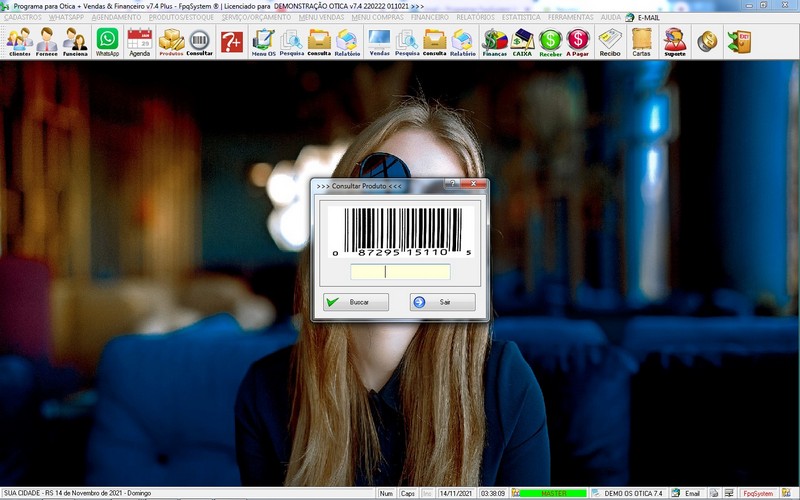800x500 pixels.
Task: Open the FERRAMENTAS menu
Action: pos(569,17)
